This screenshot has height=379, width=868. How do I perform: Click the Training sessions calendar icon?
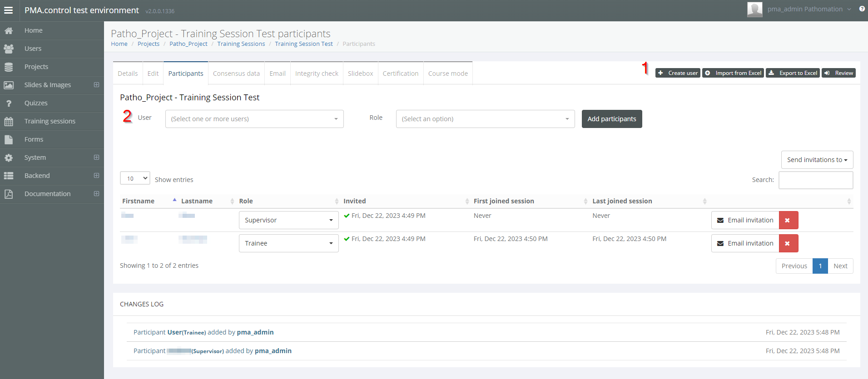(x=9, y=121)
